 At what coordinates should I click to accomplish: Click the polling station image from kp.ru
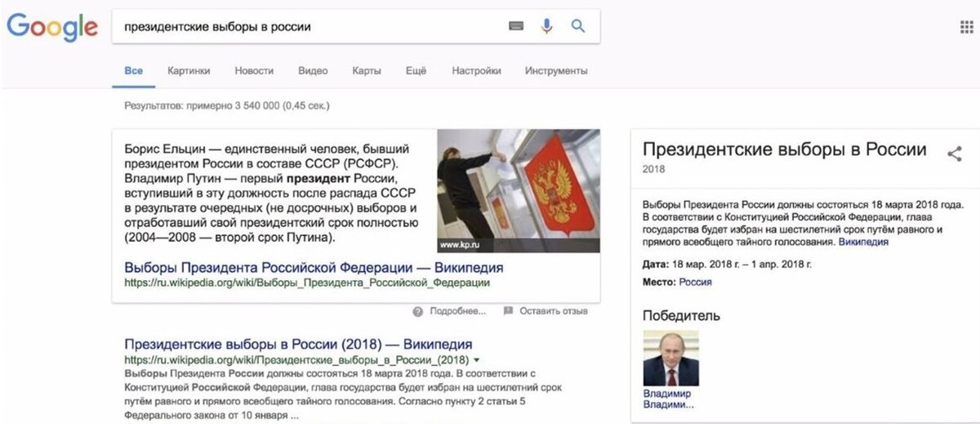coord(519,191)
